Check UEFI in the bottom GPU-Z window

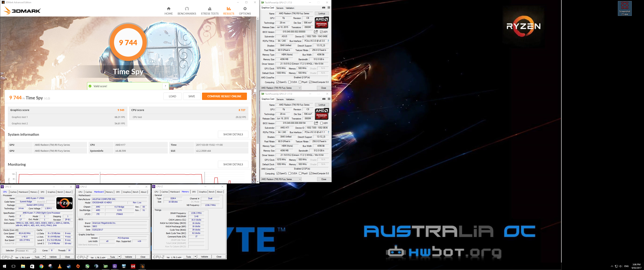pyautogui.click(x=321, y=123)
